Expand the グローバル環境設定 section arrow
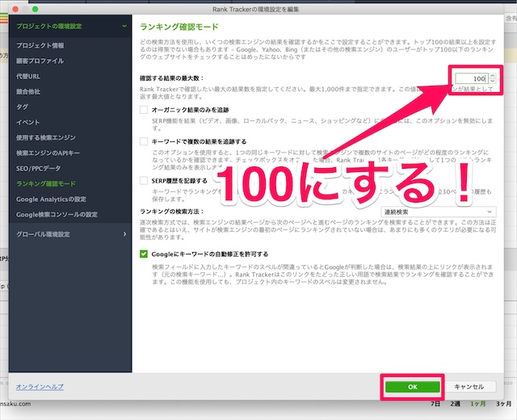The height and width of the screenshot is (420, 517). pos(124,234)
